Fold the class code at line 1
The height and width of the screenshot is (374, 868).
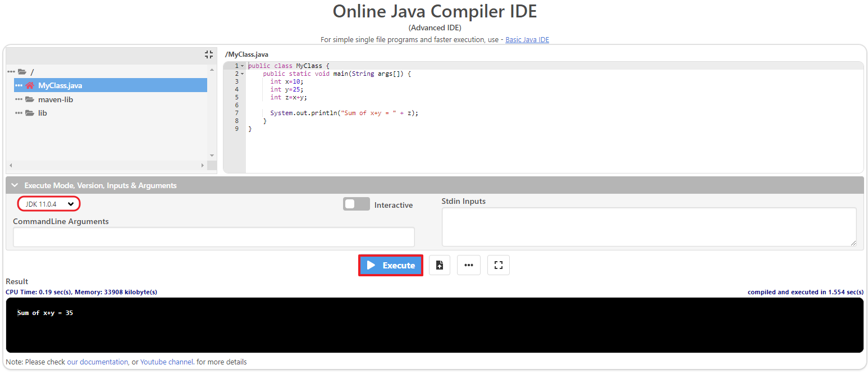pyautogui.click(x=242, y=66)
